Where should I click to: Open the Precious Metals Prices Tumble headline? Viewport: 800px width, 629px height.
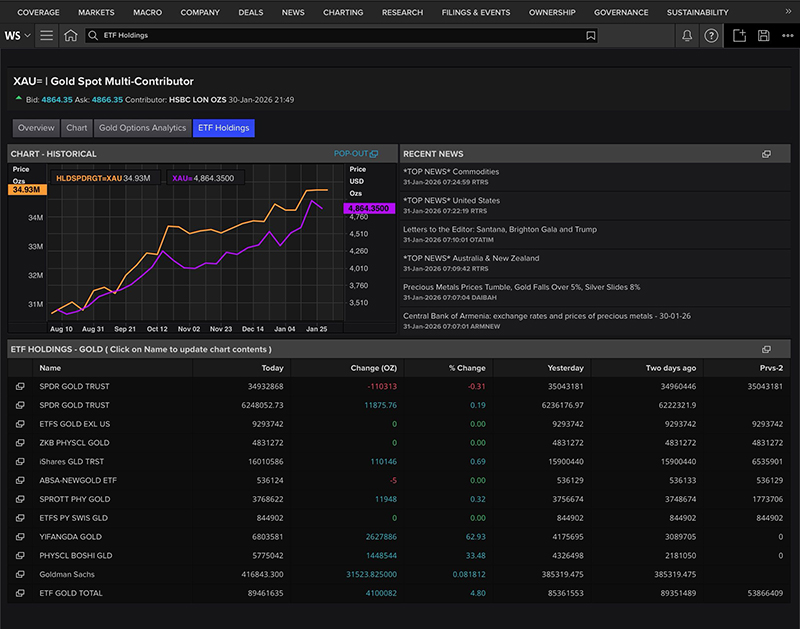(x=521, y=287)
